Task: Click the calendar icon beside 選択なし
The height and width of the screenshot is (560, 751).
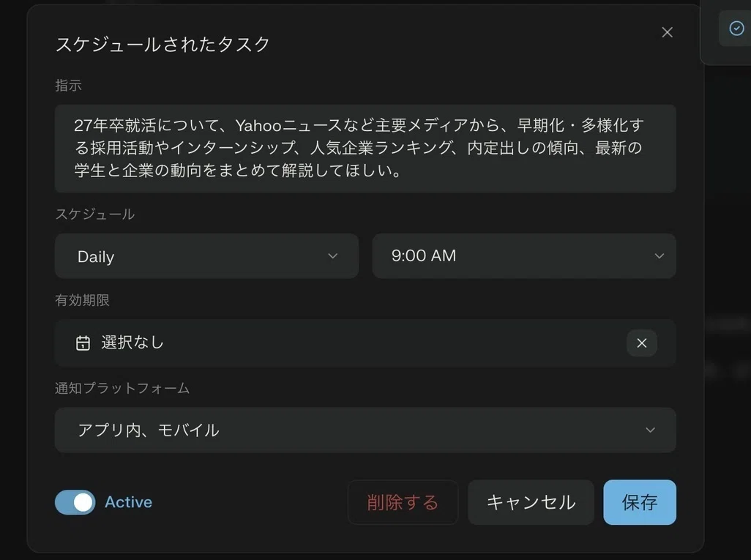Action: click(83, 343)
